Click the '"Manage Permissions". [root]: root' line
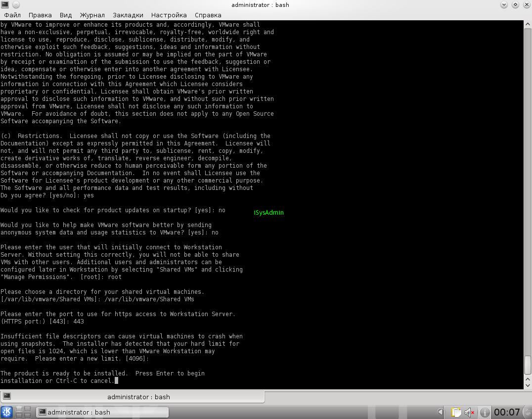 point(61,277)
